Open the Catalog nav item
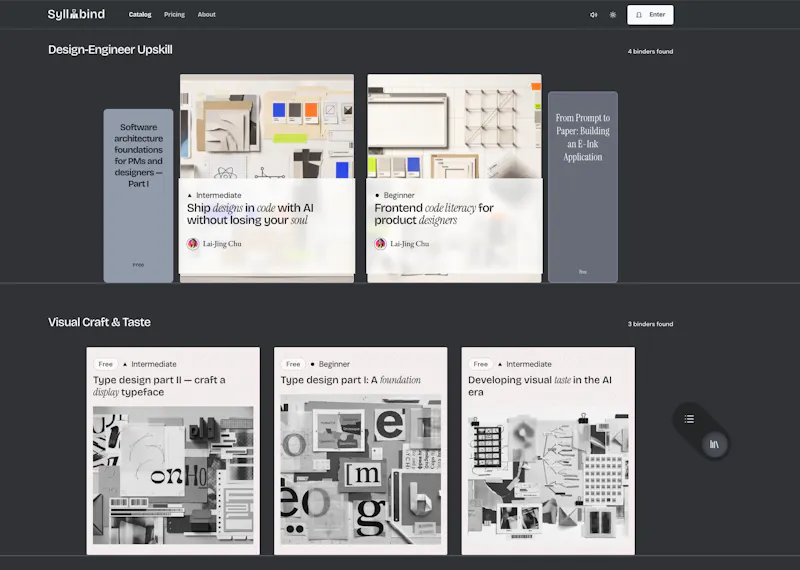 [140, 14]
